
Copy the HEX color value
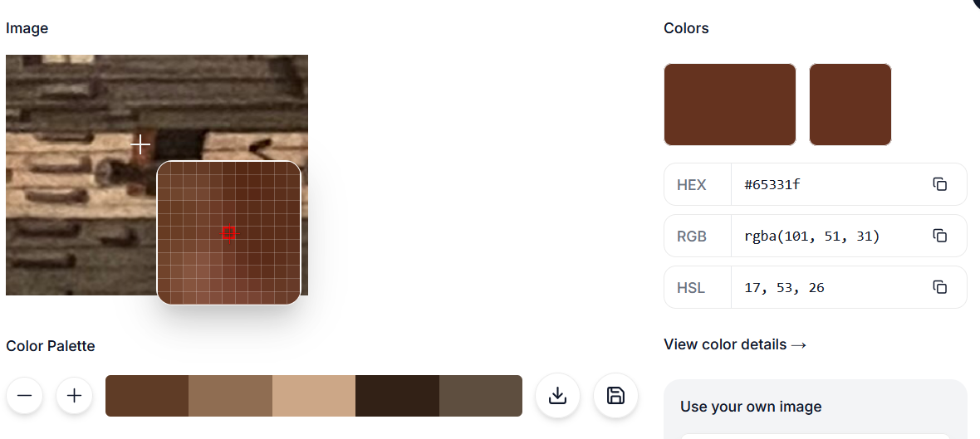point(939,184)
